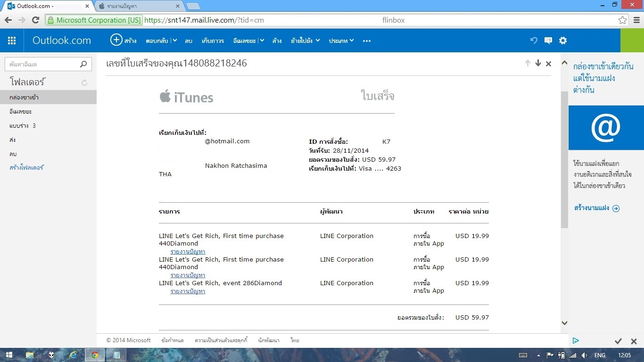Viewport: 644px width, 362px height.
Task: Open the Outlook app launcher grid
Action: pos(12,41)
